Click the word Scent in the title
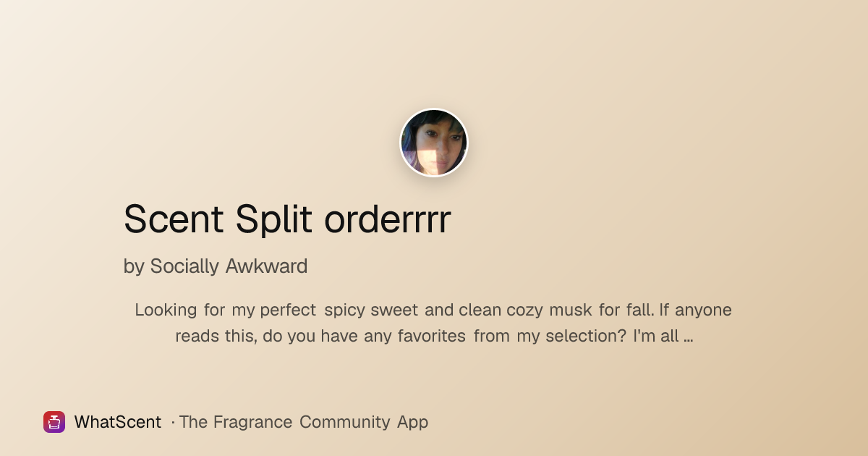Image resolution: width=868 pixels, height=456 pixels. tap(174, 219)
